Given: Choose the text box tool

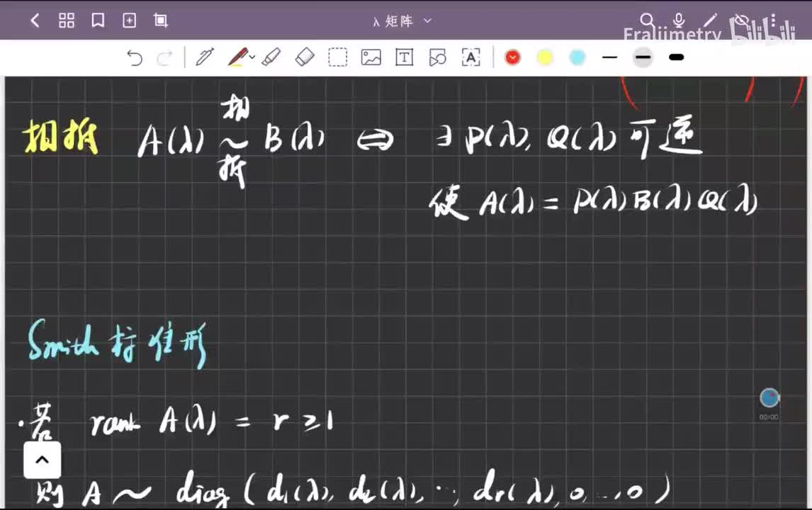Looking at the screenshot, I should [x=404, y=57].
